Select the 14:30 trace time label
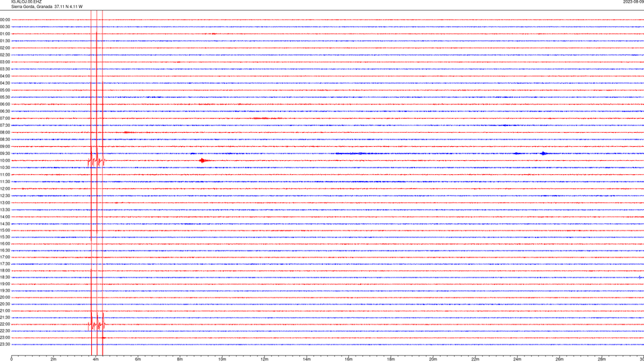 tap(5, 224)
